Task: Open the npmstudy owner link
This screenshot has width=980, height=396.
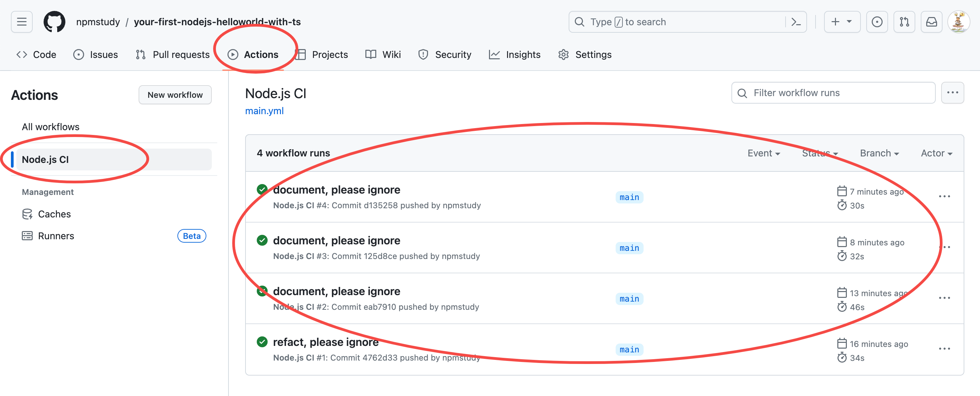Action: (98, 22)
